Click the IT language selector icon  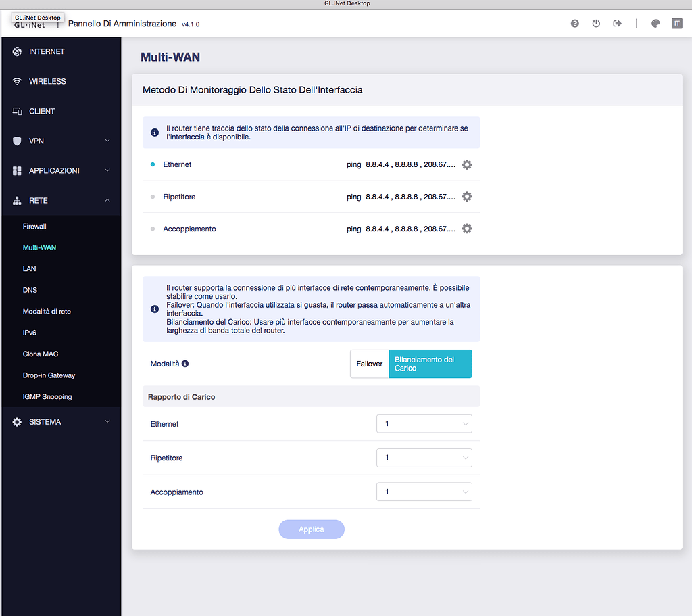point(676,23)
